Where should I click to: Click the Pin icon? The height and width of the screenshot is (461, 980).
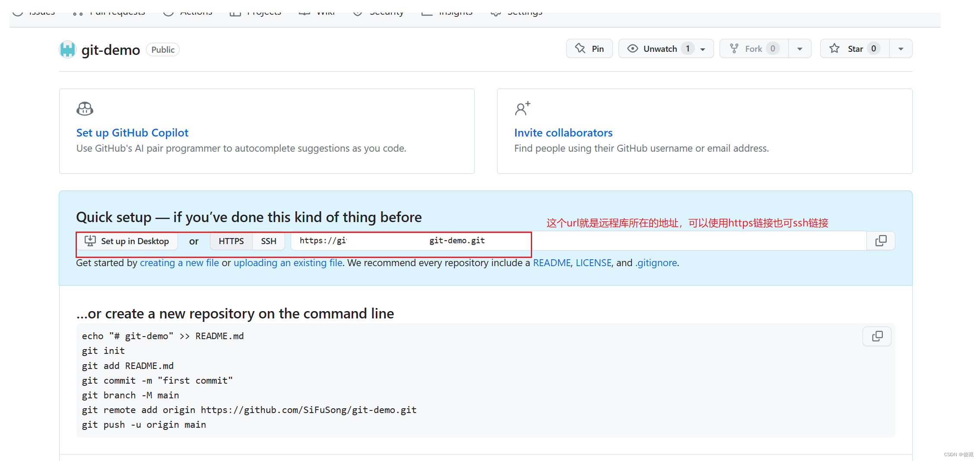(580, 48)
